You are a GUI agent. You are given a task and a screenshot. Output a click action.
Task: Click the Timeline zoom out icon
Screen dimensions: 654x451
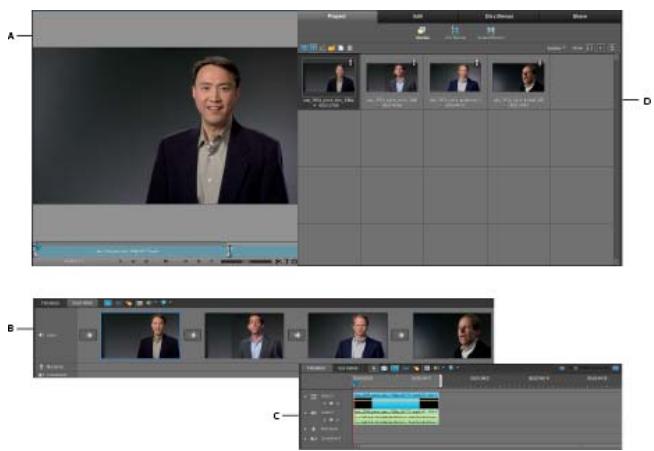pos(562,368)
